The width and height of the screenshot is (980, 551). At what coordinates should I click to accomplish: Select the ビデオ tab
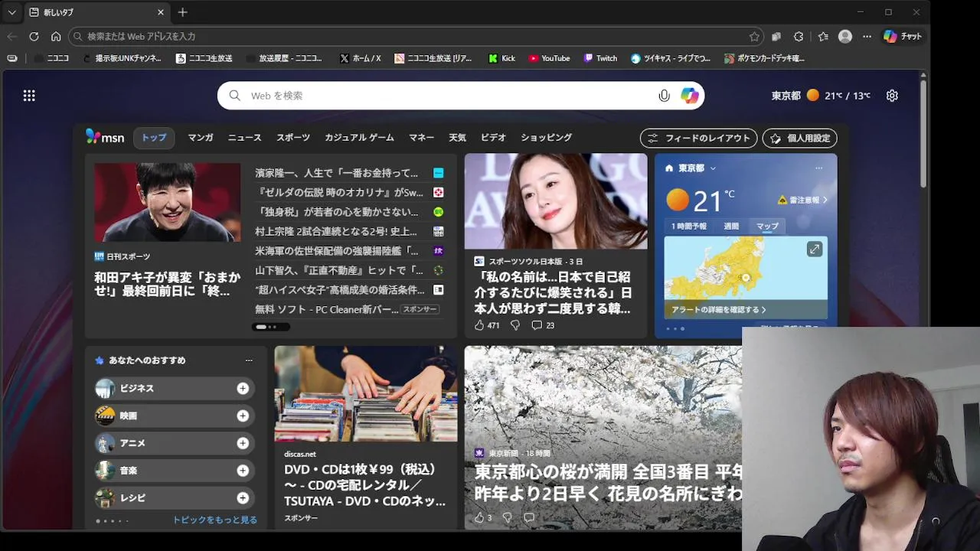coord(493,138)
